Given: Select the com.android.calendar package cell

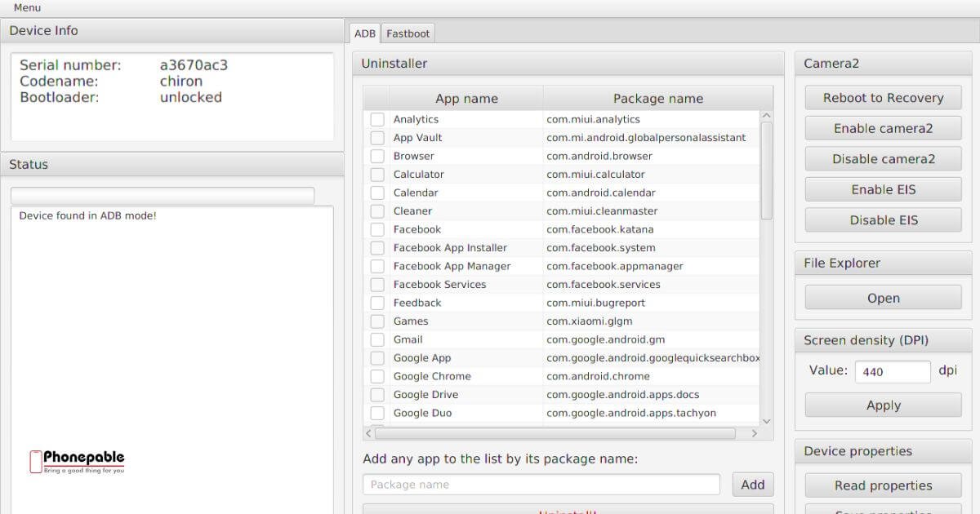Looking at the screenshot, I should click(652, 193).
